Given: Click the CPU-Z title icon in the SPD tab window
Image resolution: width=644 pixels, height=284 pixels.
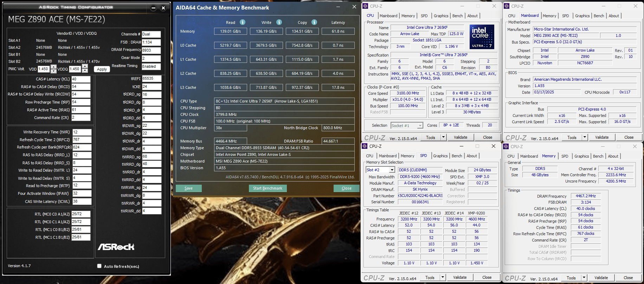Looking at the screenshot, I should [365, 146].
